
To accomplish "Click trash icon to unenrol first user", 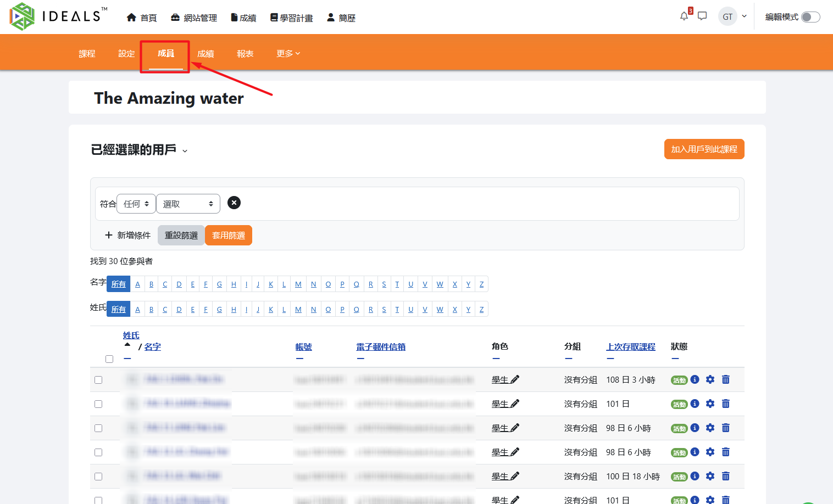I will click(x=726, y=379).
